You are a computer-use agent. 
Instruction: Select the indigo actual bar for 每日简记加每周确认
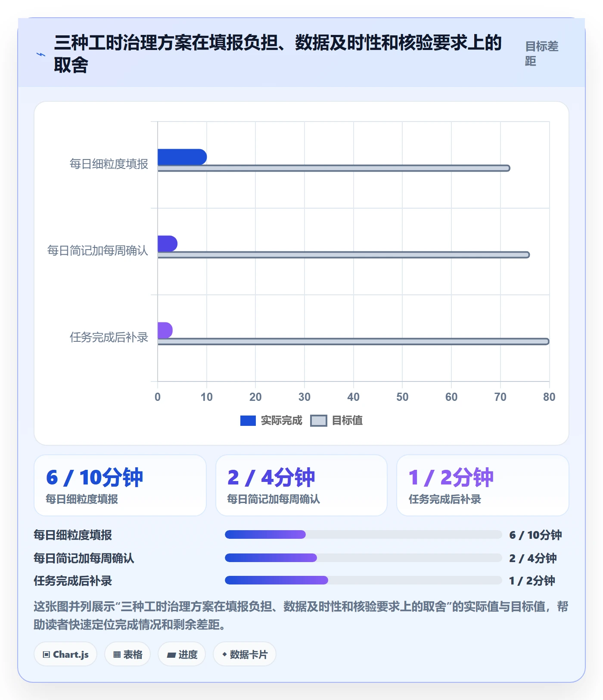tap(168, 244)
